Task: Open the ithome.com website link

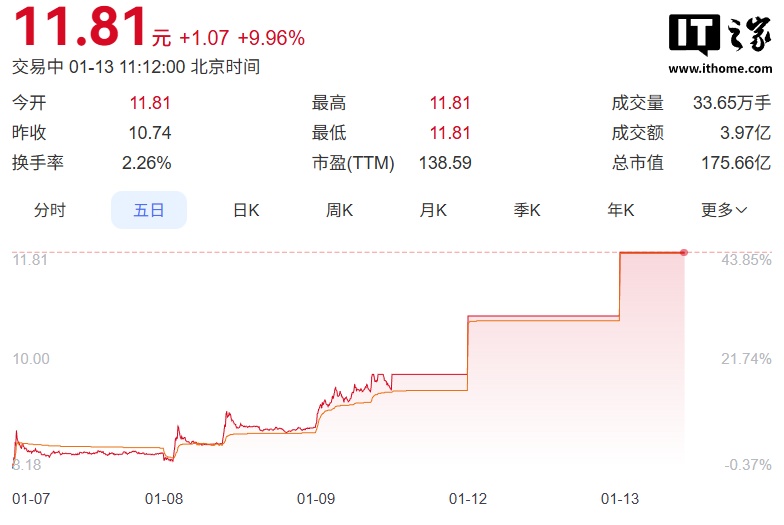Action: pos(718,69)
